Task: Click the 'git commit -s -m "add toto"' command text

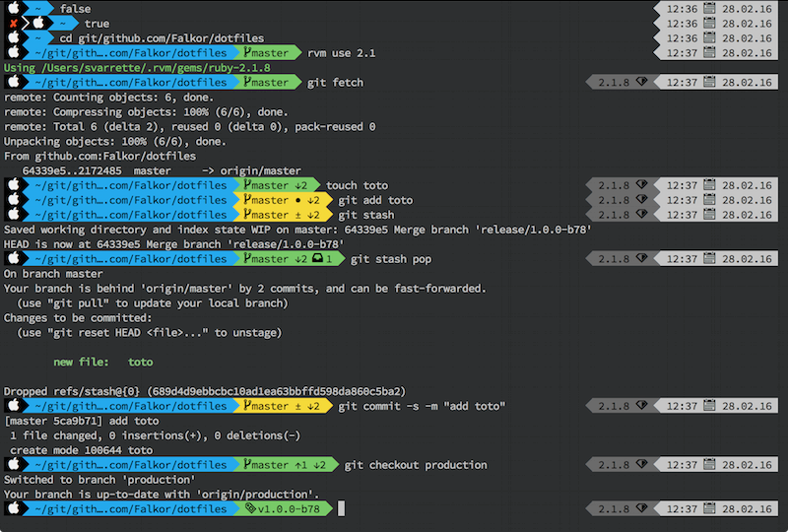Action: pyautogui.click(x=422, y=406)
